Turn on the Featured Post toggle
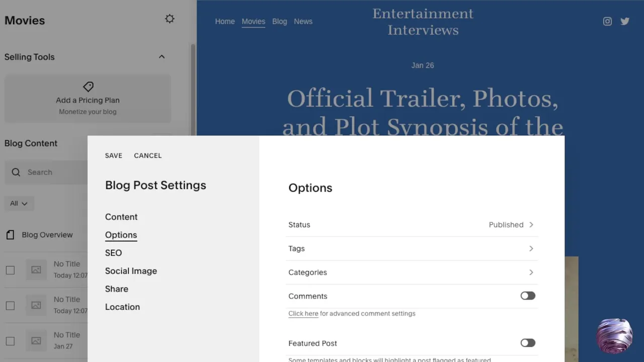This screenshot has width=644, height=362. (x=528, y=343)
